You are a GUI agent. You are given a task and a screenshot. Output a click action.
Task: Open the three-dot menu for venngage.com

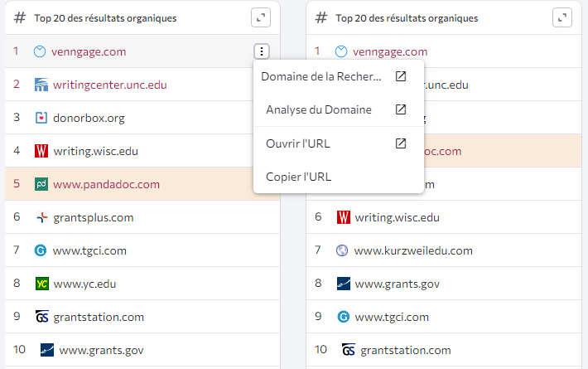262,51
